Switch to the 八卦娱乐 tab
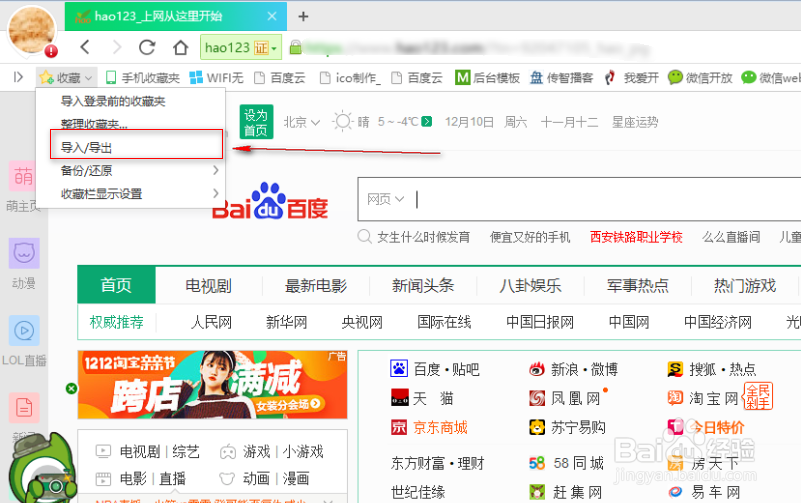 (530, 285)
